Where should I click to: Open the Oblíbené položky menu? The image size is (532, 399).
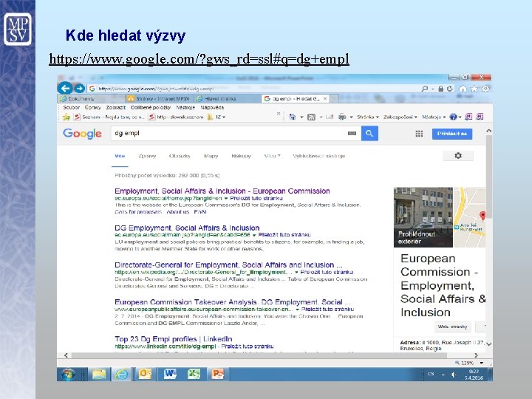pos(151,107)
